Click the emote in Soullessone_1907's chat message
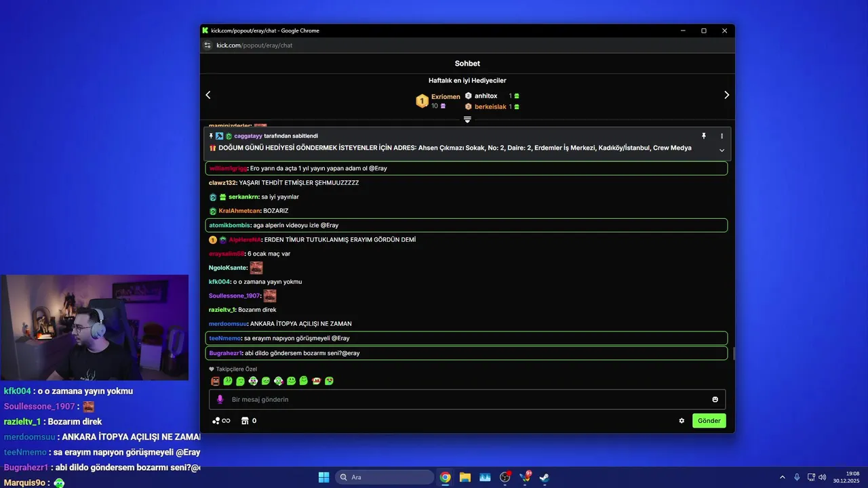Image resolution: width=868 pixels, height=488 pixels. (x=270, y=296)
